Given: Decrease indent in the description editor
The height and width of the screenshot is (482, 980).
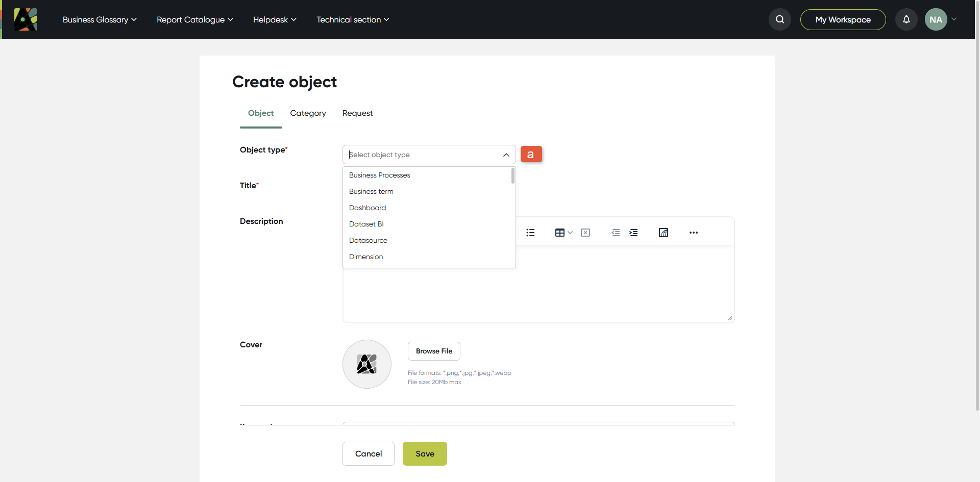Looking at the screenshot, I should tap(616, 233).
